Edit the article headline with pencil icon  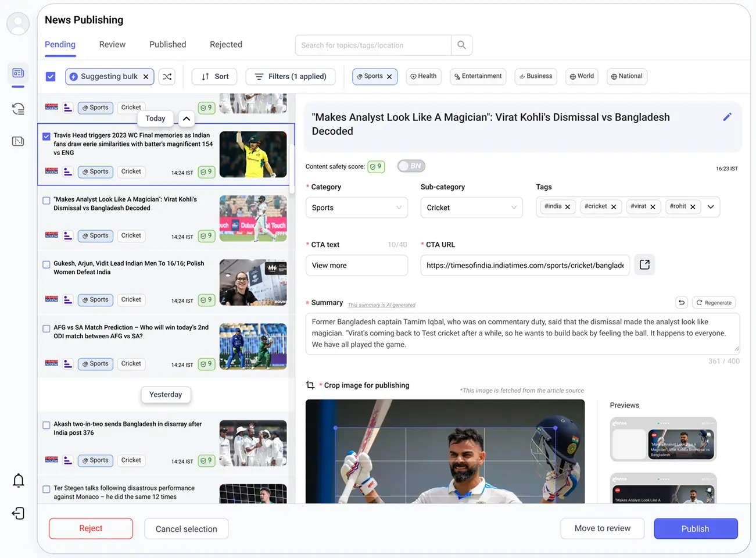(727, 117)
